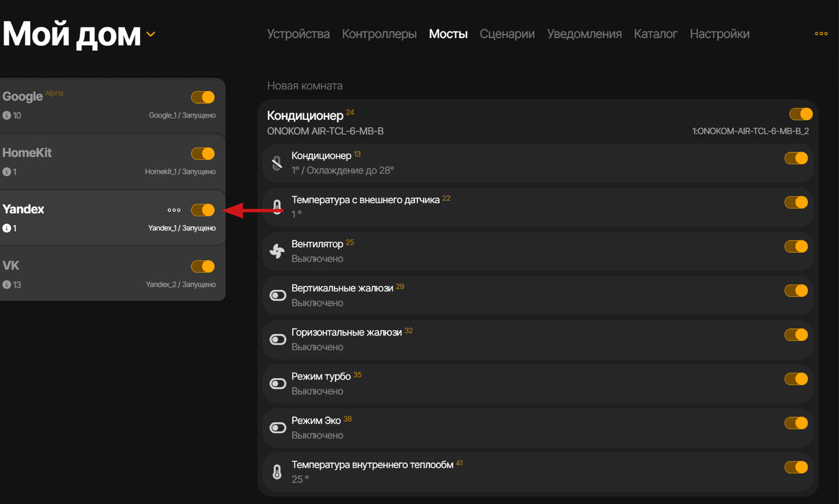Click the switch icon for Горизонтальные жалюзи

pyautogui.click(x=278, y=340)
